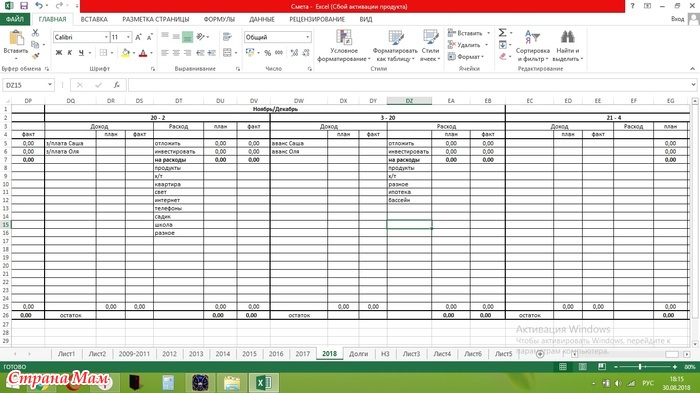Expand the Name Box dropdown showing DZ15
This screenshot has width=700, height=393.
pos(50,85)
